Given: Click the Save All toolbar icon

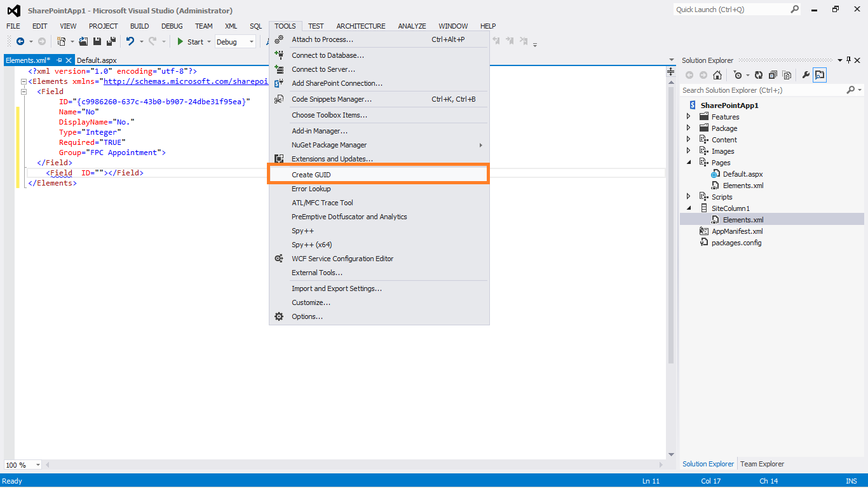Looking at the screenshot, I should [111, 41].
